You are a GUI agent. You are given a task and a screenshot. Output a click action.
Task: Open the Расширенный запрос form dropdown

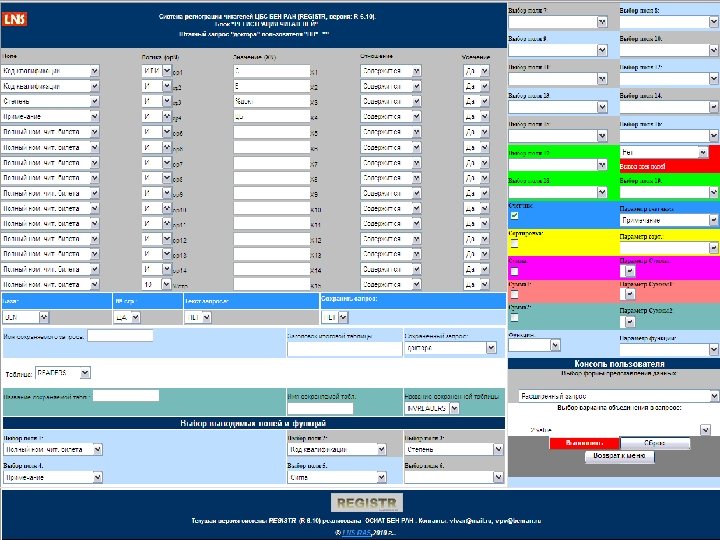[x=618, y=396]
